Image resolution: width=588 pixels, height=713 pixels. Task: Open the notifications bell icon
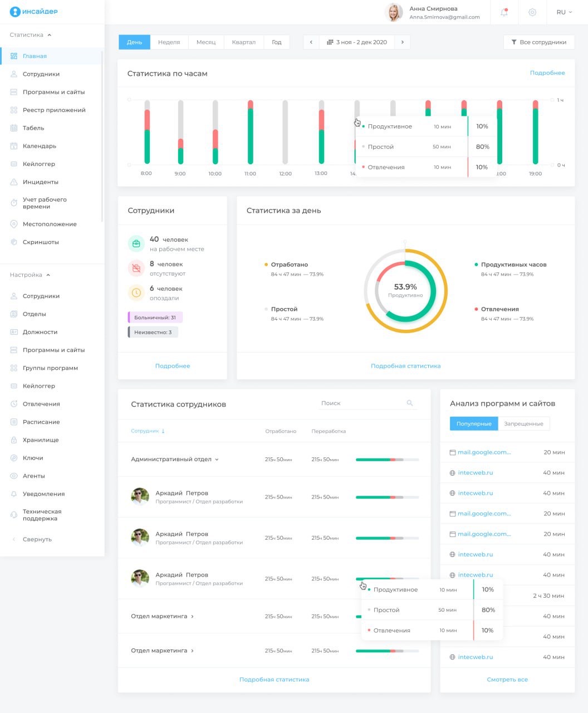504,12
